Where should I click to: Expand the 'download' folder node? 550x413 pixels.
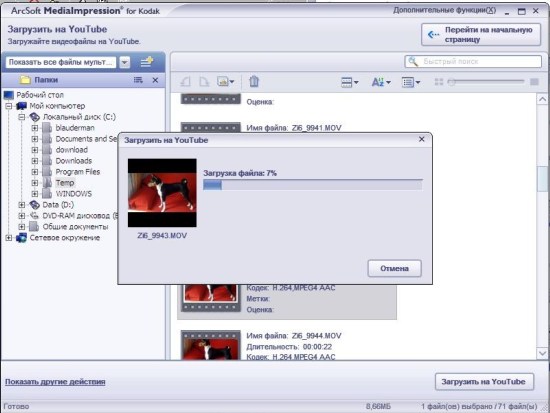[x=34, y=150]
